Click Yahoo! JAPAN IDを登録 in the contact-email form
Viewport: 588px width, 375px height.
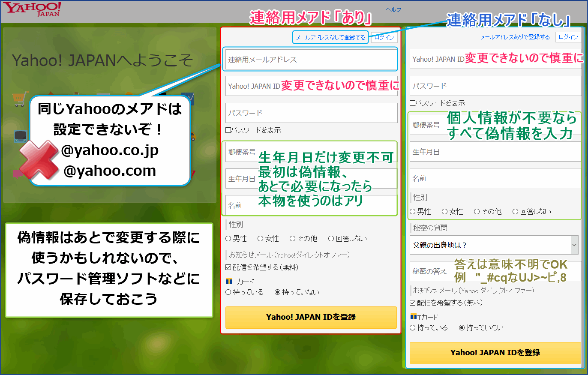311,318
